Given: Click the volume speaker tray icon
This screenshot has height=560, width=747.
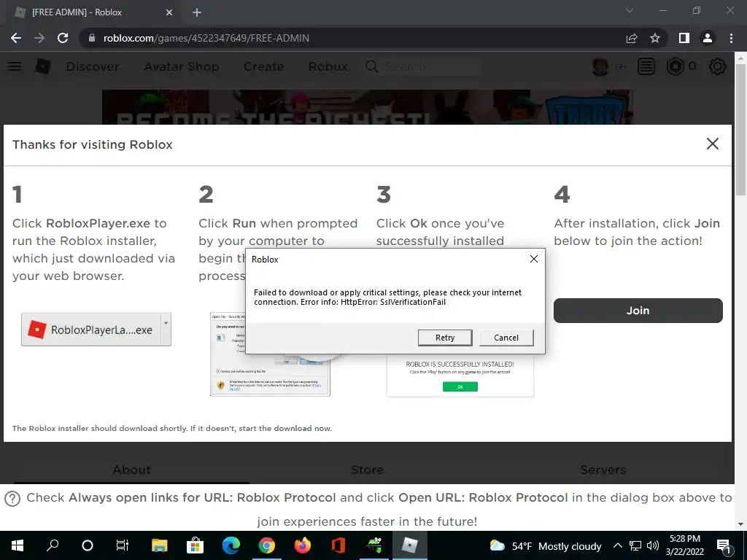Looking at the screenshot, I should point(652,545).
